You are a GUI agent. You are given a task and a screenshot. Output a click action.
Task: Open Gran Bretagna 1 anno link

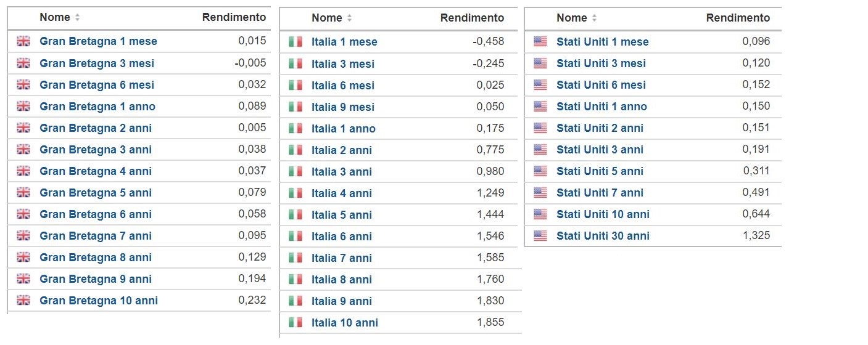tap(97, 107)
